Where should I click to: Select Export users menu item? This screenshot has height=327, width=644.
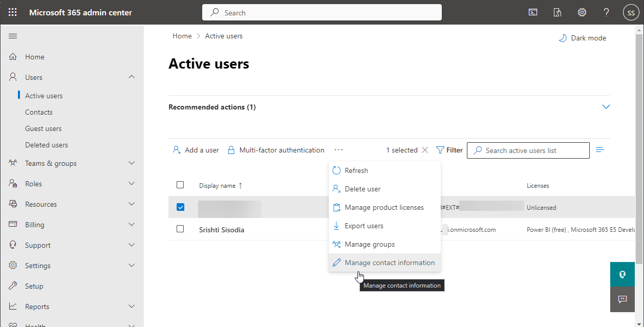pyautogui.click(x=384, y=226)
